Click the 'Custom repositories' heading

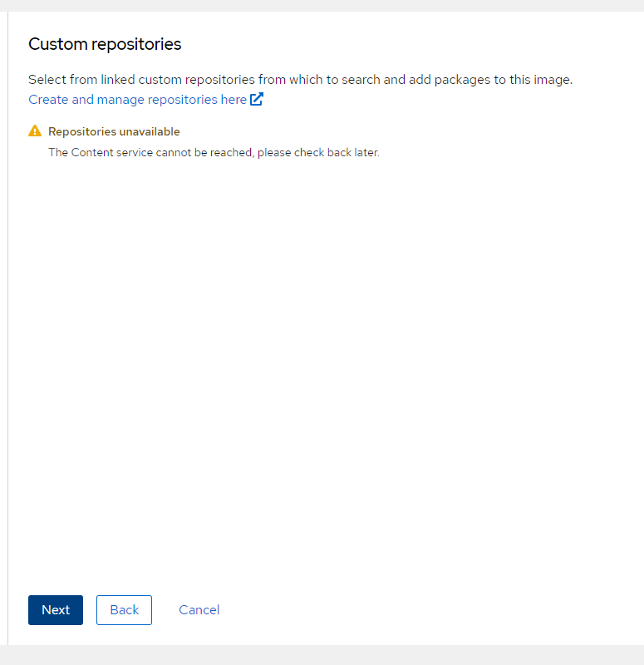[x=105, y=44]
